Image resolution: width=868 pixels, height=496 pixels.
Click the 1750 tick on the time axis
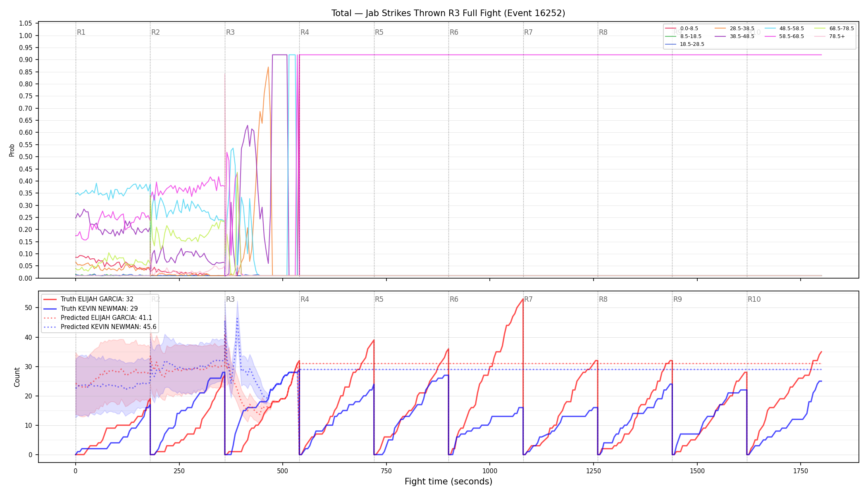(801, 471)
